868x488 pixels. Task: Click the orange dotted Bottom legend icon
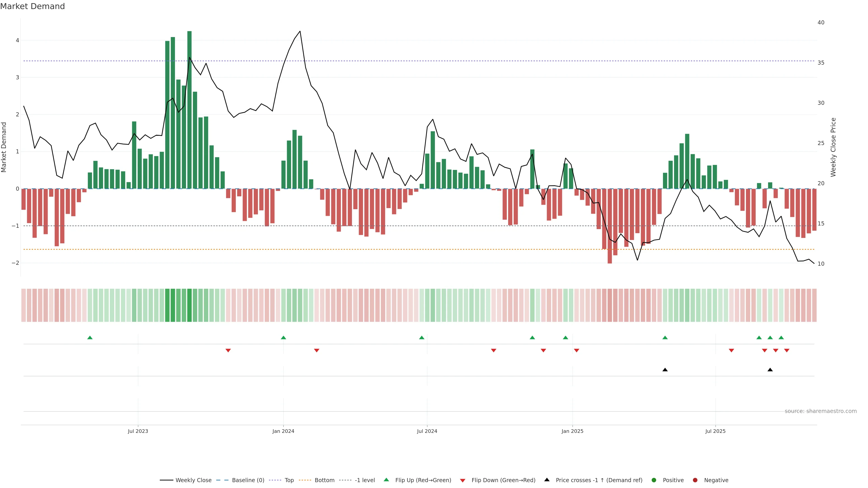coord(305,480)
